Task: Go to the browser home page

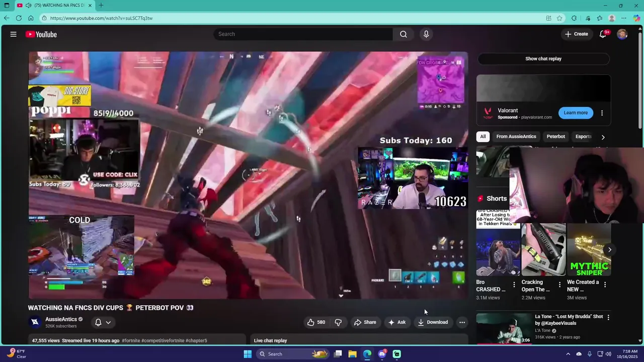Action: pos(31,18)
